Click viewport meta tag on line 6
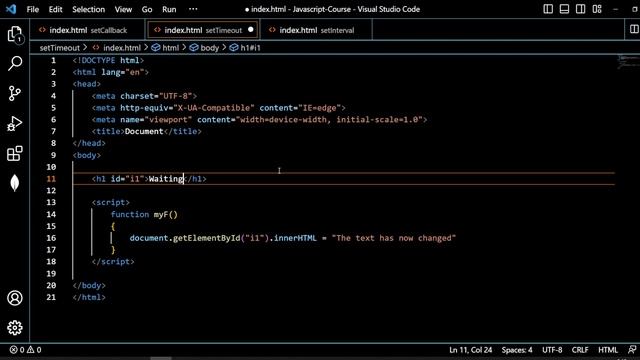Image resolution: width=640 pixels, height=360 pixels. [260, 120]
